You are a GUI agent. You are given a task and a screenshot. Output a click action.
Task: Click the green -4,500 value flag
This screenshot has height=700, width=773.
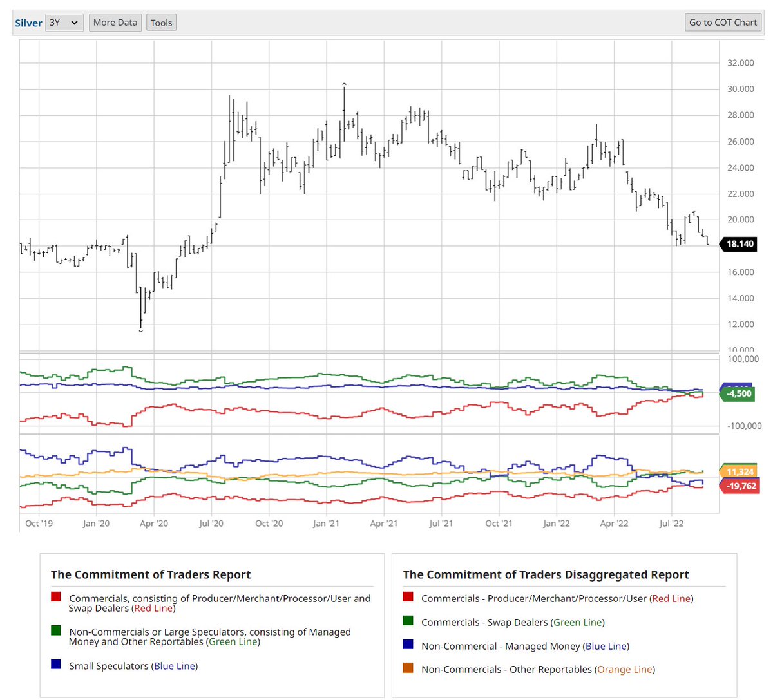(x=738, y=393)
